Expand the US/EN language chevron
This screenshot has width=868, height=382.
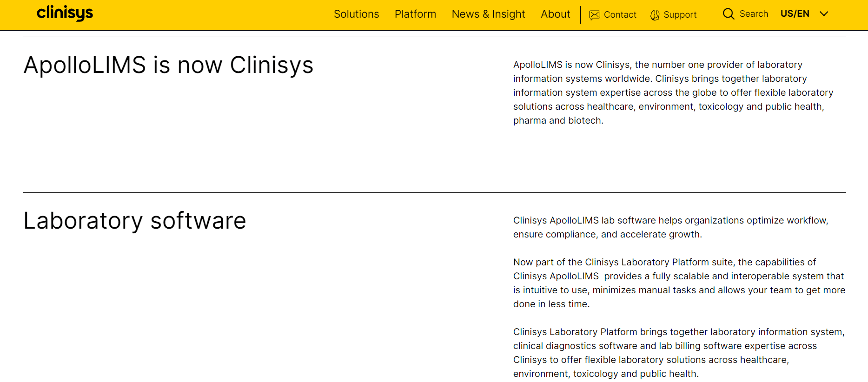tap(824, 14)
